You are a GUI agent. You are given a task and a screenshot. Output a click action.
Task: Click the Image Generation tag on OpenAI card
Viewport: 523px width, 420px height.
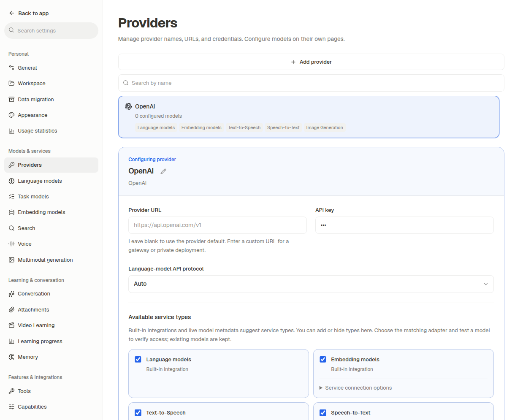[x=325, y=127]
